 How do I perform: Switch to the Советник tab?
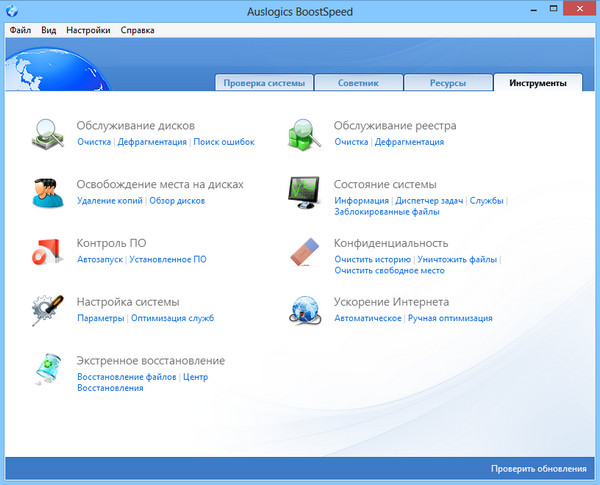pos(357,83)
